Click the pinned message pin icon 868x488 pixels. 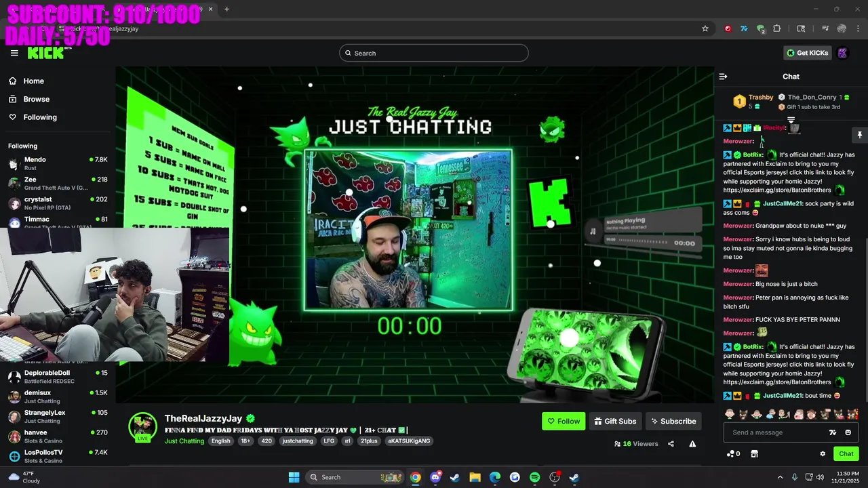(x=859, y=135)
